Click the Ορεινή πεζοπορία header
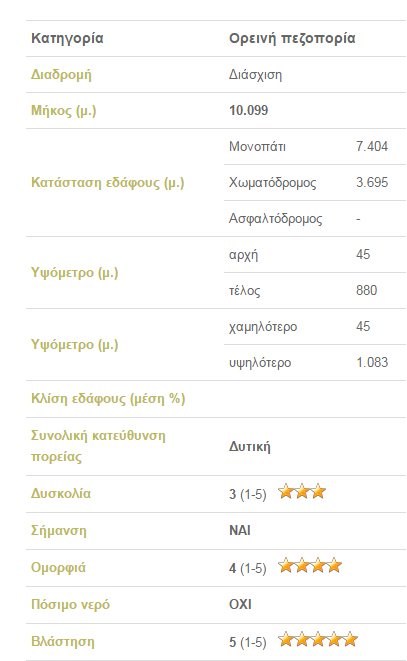The width and height of the screenshot is (407, 661). [292, 38]
